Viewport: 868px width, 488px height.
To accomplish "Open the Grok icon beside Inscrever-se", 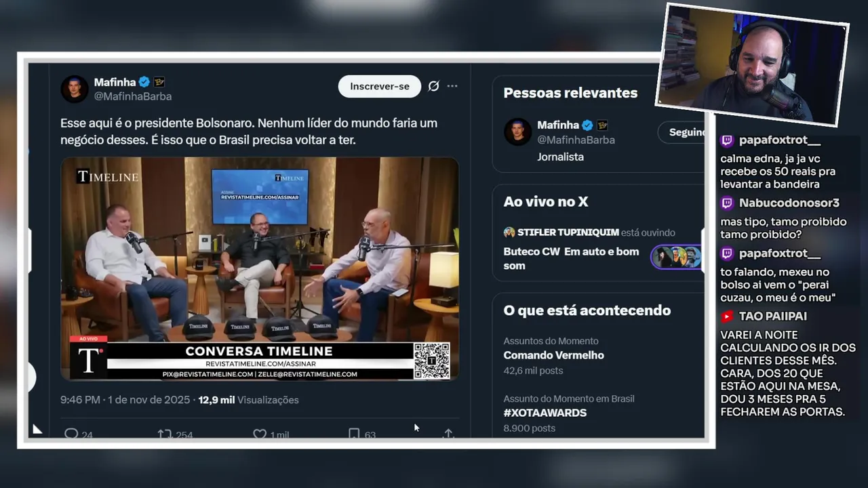I will pyautogui.click(x=433, y=86).
